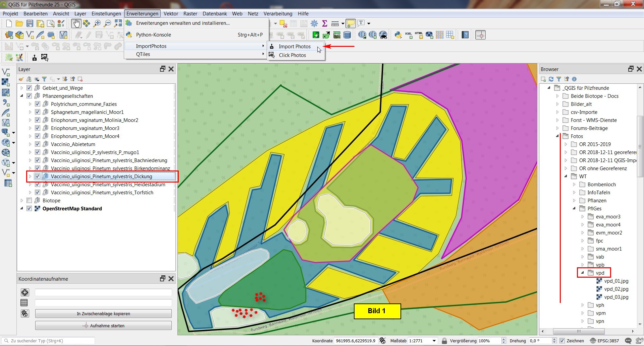The height and width of the screenshot is (346, 644).
Task: Click the Aufnahme starten button
Action: [103, 326]
